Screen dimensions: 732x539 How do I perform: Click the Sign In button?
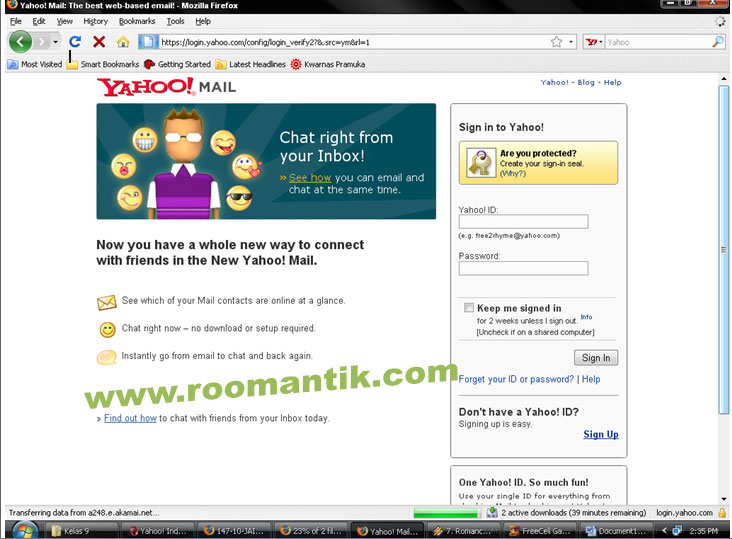[596, 358]
